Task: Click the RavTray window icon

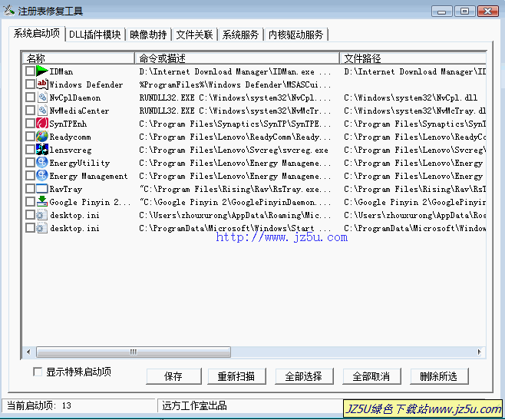Action: tap(42, 189)
